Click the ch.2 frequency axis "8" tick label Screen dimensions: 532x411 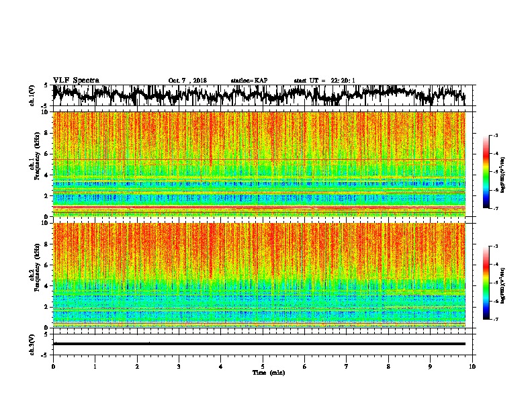point(46,244)
